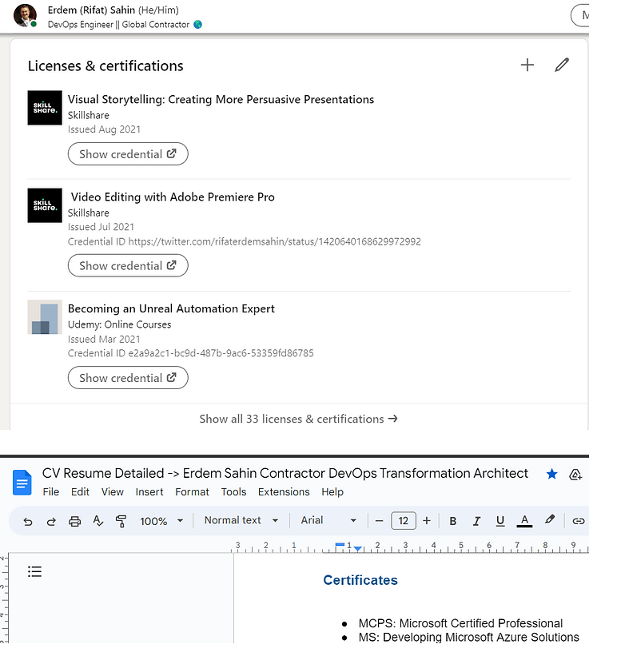Open Video Editing with Adobe Premiere Pro title
Screen dimensions: 617x672
(173, 197)
